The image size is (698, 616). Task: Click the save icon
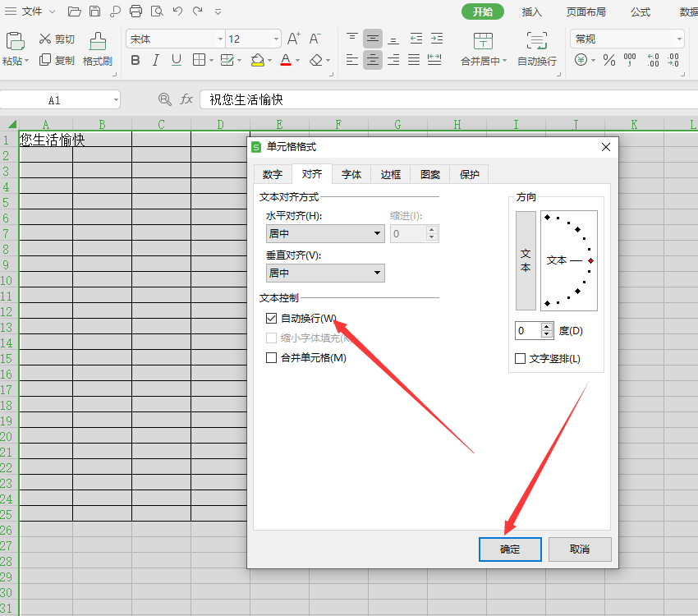94,11
